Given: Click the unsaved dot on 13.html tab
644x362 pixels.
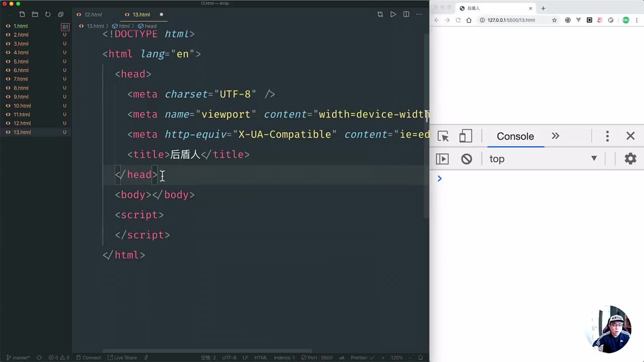Looking at the screenshot, I should (x=162, y=15).
